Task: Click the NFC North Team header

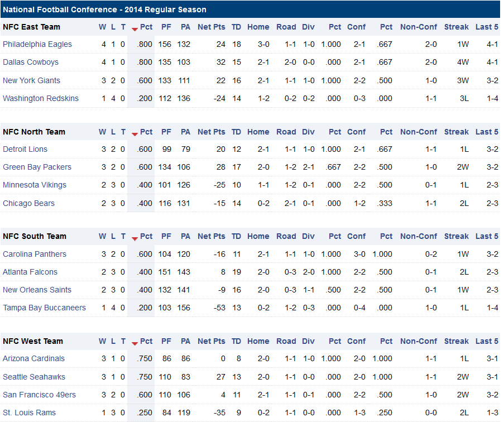Action: click(x=34, y=132)
